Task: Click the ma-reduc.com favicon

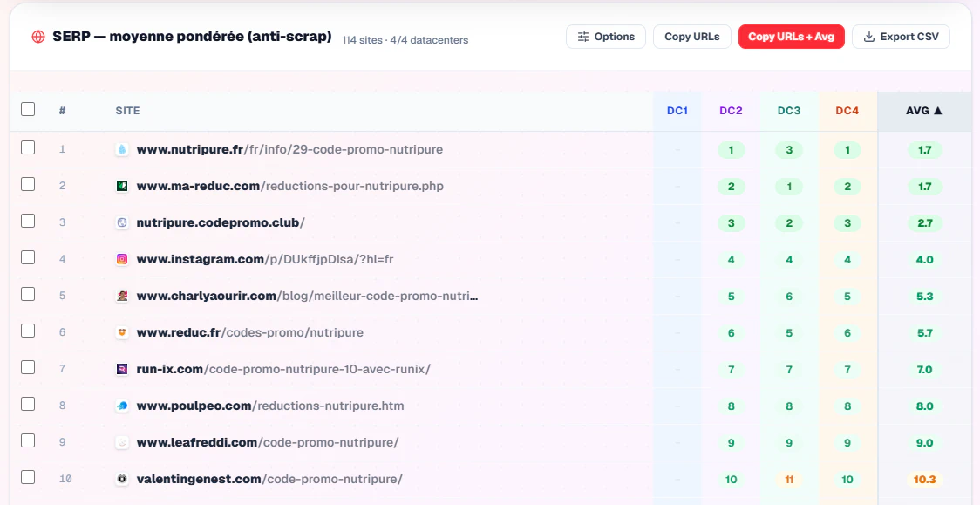Action: 122,186
